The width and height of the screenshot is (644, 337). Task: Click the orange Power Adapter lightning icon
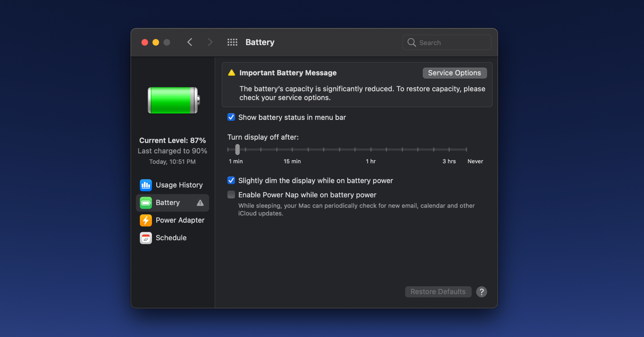point(146,220)
